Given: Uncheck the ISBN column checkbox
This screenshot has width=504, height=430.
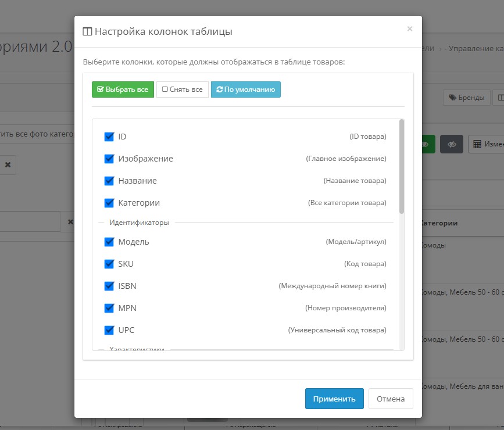Looking at the screenshot, I should [109, 286].
